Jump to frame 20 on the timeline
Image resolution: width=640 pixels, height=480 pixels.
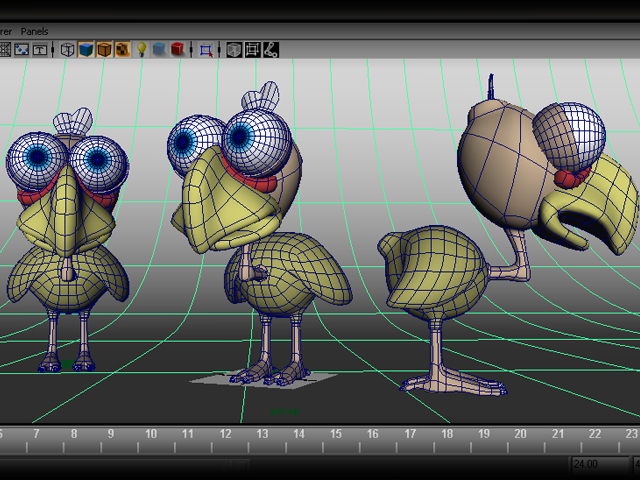(x=520, y=434)
